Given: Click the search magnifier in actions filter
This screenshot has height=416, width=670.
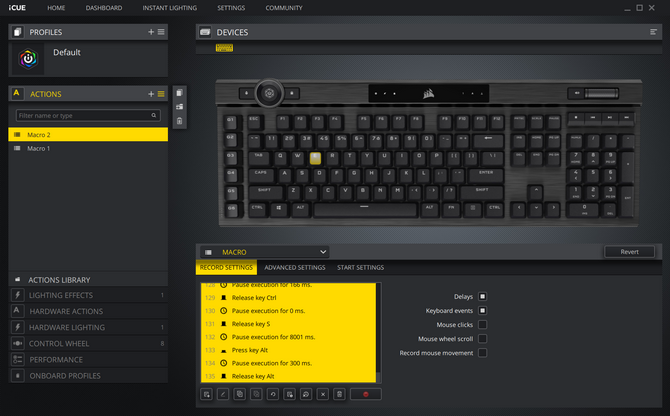Looking at the screenshot, I should [x=154, y=115].
